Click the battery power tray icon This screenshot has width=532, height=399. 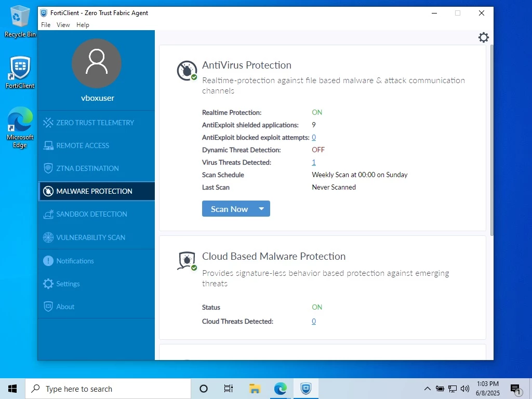(x=440, y=389)
